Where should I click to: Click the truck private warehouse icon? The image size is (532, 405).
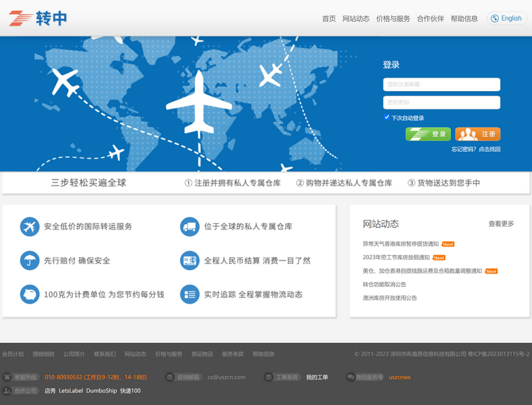(190, 227)
